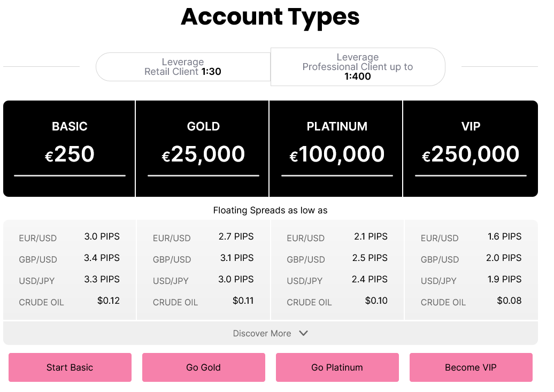Select the GOLD €25,000 account card
This screenshot has height=392, width=554.
203,149
